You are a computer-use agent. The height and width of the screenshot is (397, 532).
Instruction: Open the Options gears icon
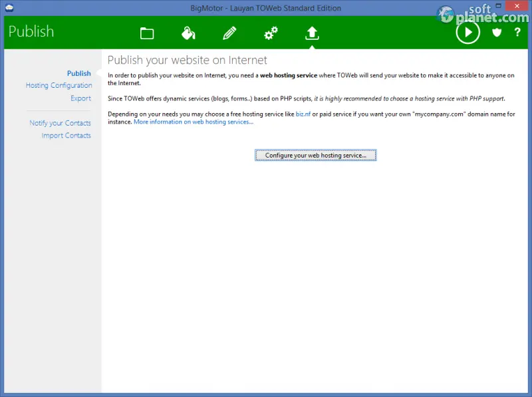[271, 33]
